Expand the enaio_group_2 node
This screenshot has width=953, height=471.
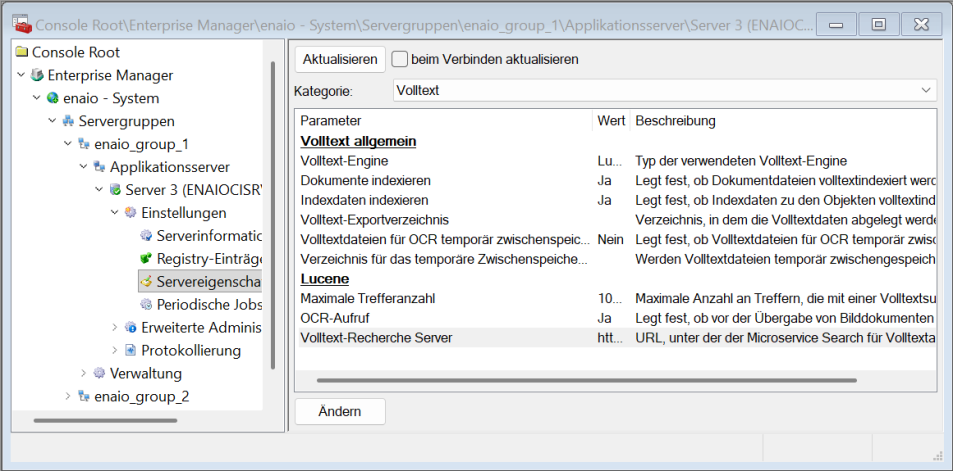[68, 396]
